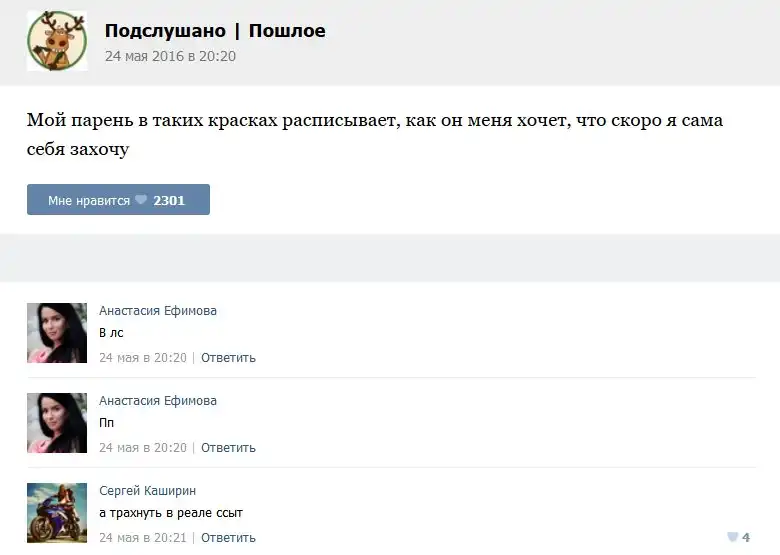780x555 pixels.
Task: Select "Ответить" under the "Пп" comment
Action: point(228,447)
